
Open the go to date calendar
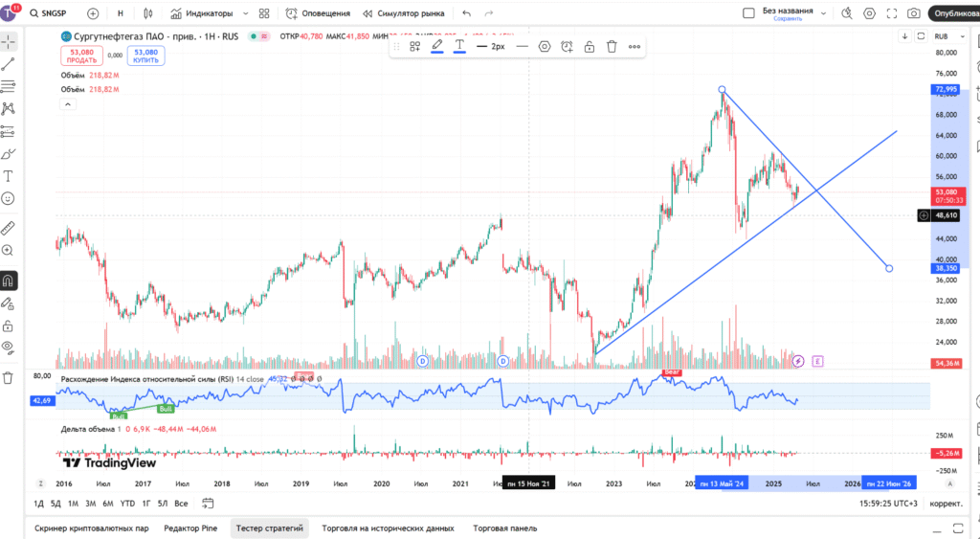(208, 504)
